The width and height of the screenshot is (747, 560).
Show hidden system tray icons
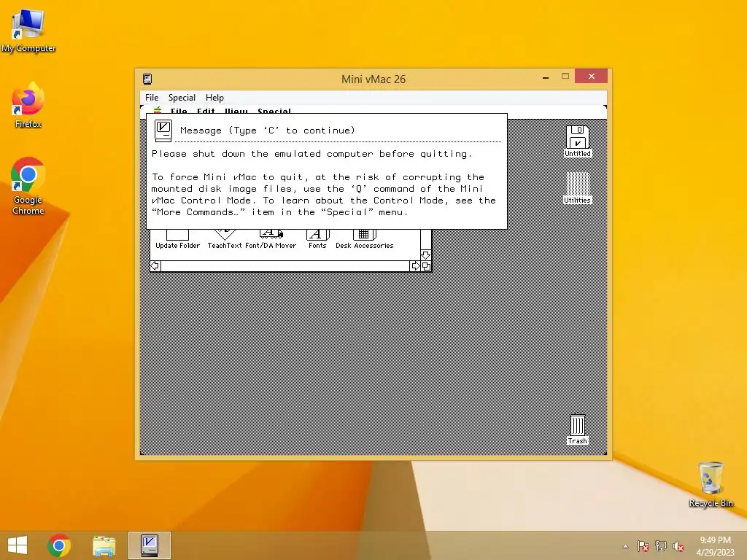(625, 546)
